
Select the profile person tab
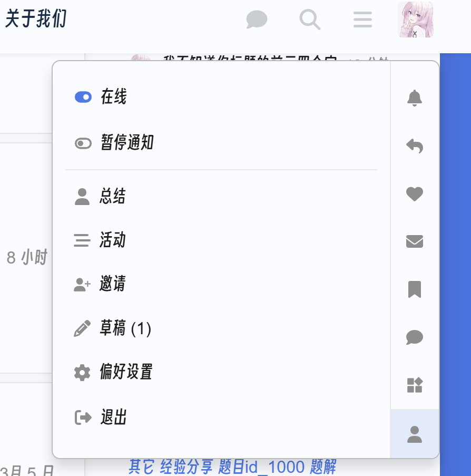click(415, 434)
